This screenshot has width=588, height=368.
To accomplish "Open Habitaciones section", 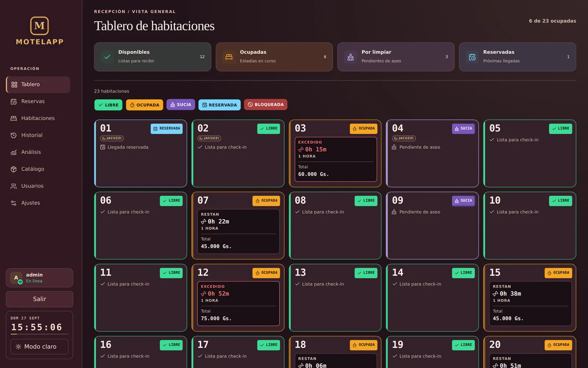I will [38, 118].
